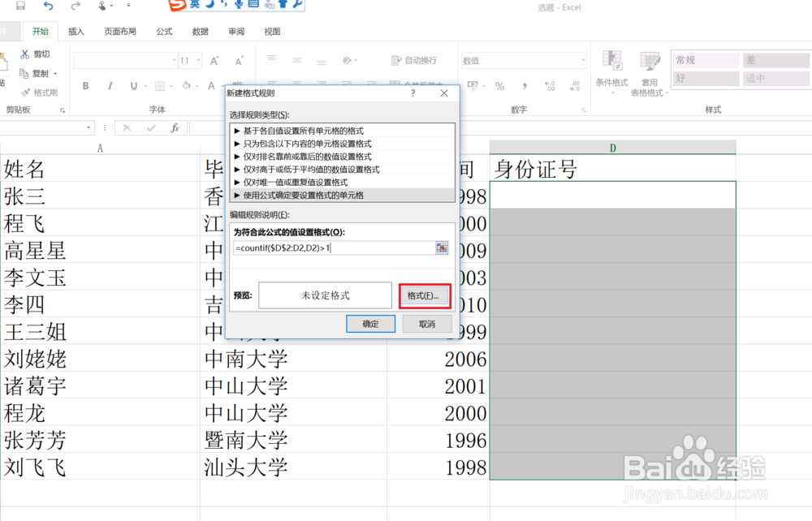
Task: Select the Bold formatting icon
Action: [85, 85]
